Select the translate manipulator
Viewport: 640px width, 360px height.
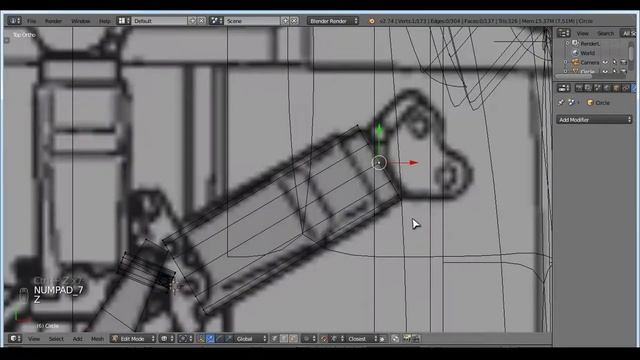[210, 339]
